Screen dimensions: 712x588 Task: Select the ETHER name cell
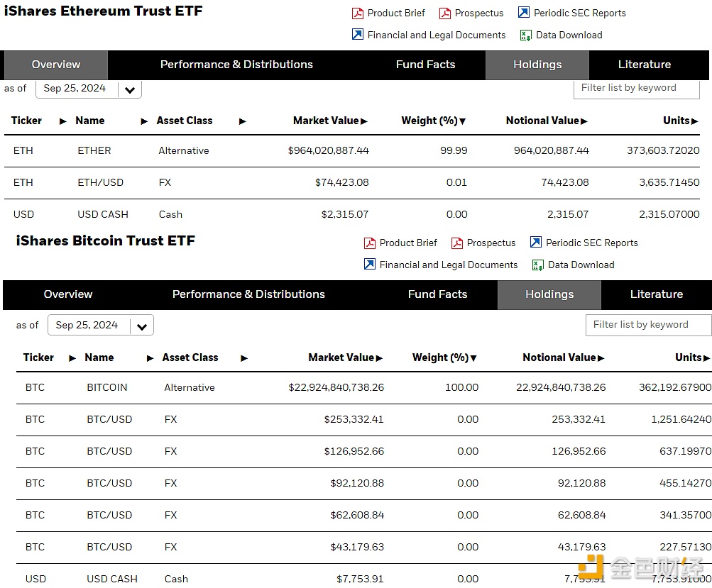click(94, 150)
